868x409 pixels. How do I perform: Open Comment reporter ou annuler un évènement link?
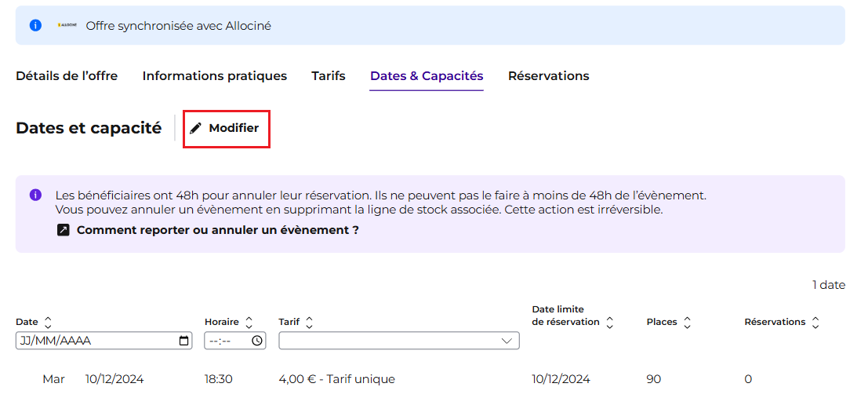pyautogui.click(x=217, y=230)
